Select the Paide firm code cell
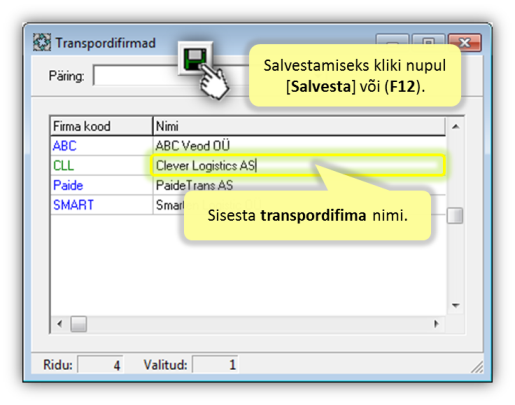 pyautogui.click(x=101, y=185)
